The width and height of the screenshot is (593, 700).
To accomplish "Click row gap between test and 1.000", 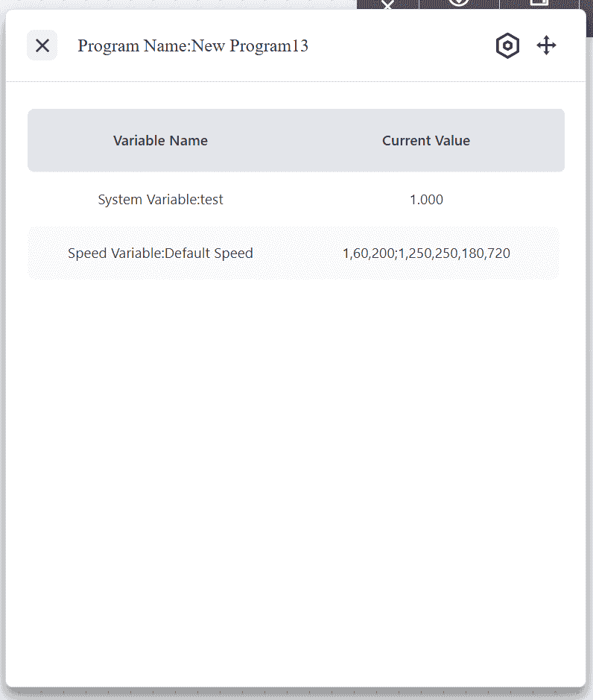I will click(313, 200).
